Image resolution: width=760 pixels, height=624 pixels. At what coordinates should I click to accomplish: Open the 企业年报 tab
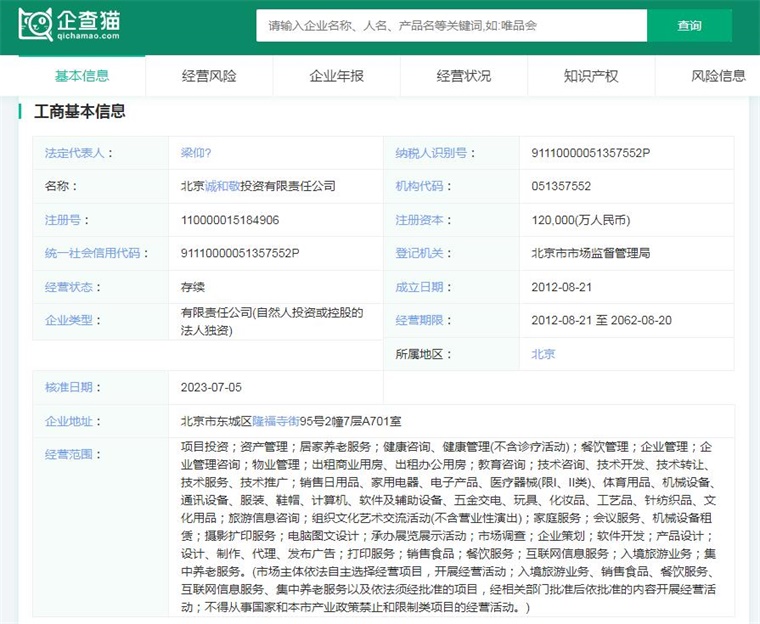(x=336, y=76)
